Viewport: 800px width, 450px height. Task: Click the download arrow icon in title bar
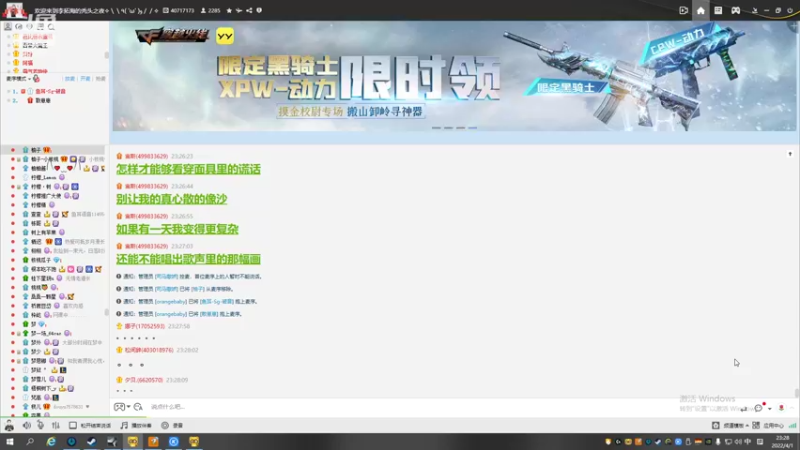pos(754,10)
